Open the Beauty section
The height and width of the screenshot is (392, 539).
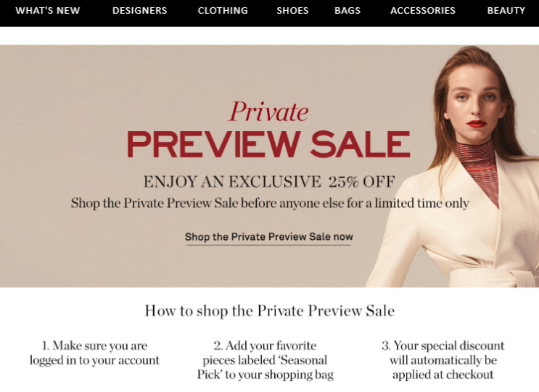pyautogui.click(x=506, y=11)
